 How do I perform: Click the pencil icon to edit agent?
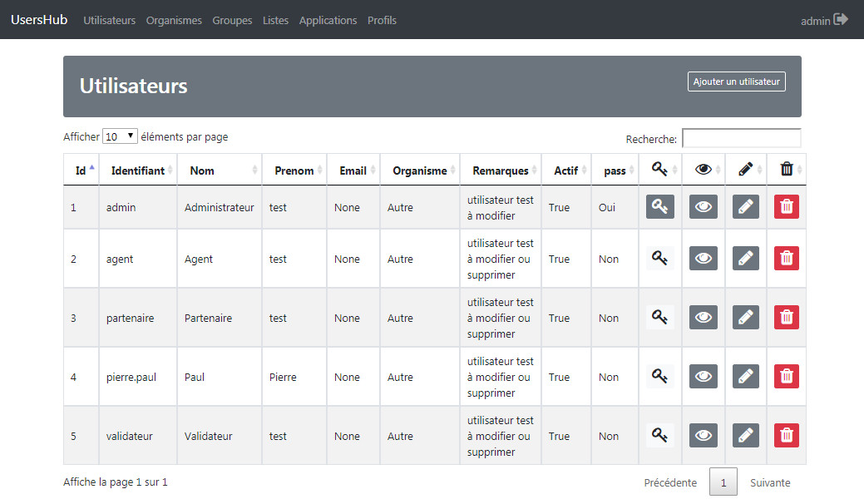click(x=745, y=258)
